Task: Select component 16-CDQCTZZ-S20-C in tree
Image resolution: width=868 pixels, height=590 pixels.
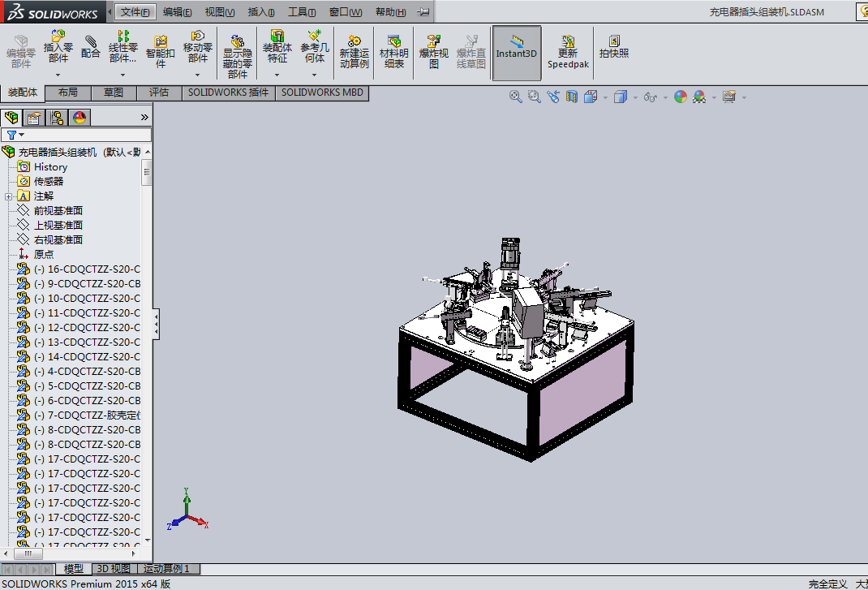Action: [78, 269]
